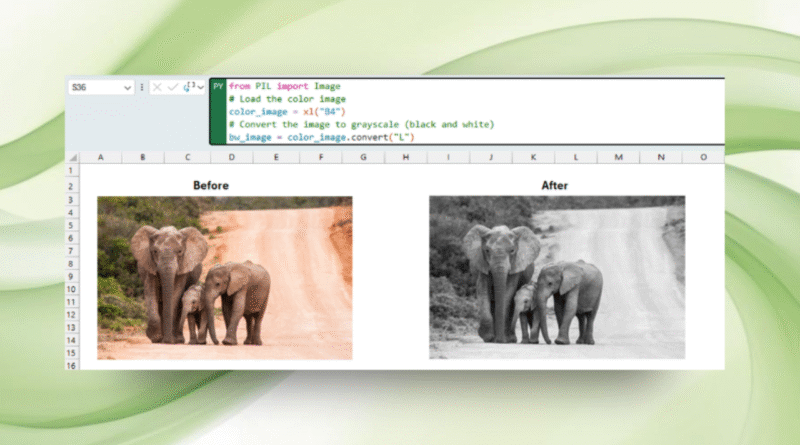
Task: Click the cancel (X) icon in formula bar
Action: click(158, 88)
